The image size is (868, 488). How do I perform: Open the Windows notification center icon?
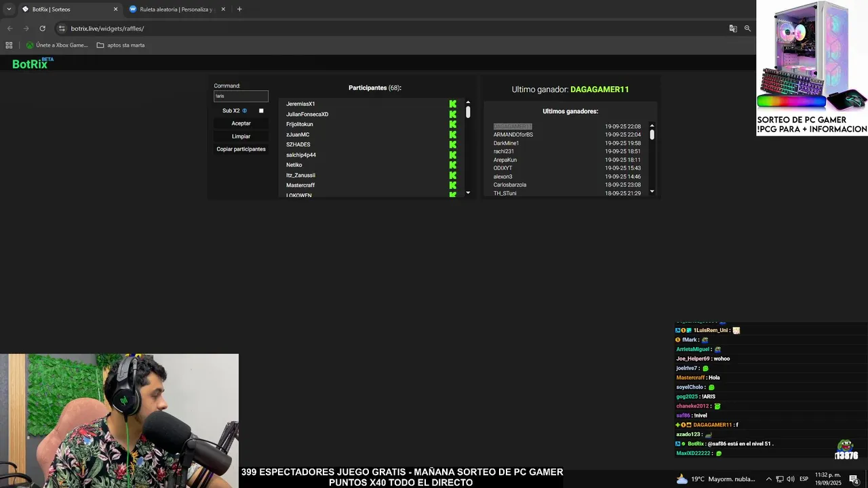(x=854, y=479)
